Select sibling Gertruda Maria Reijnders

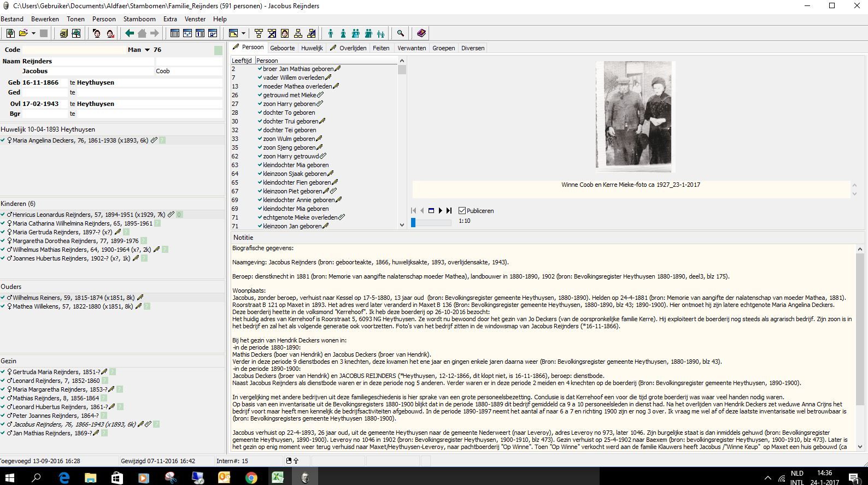tap(56, 372)
